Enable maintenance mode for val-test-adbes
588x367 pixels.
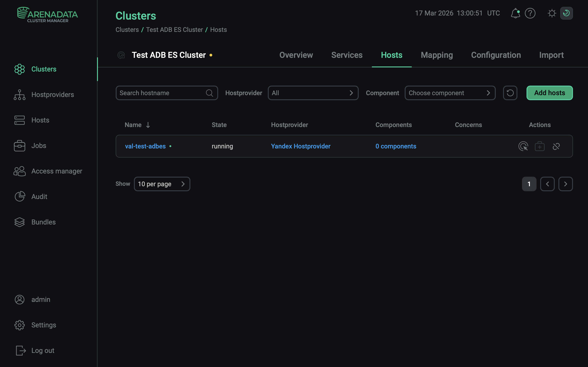(540, 146)
